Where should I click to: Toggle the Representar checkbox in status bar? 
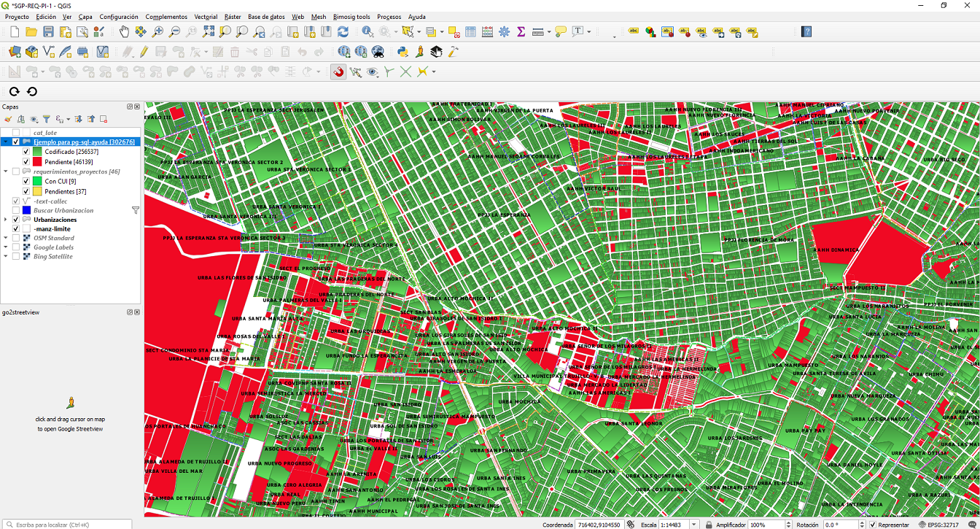pos(873,525)
